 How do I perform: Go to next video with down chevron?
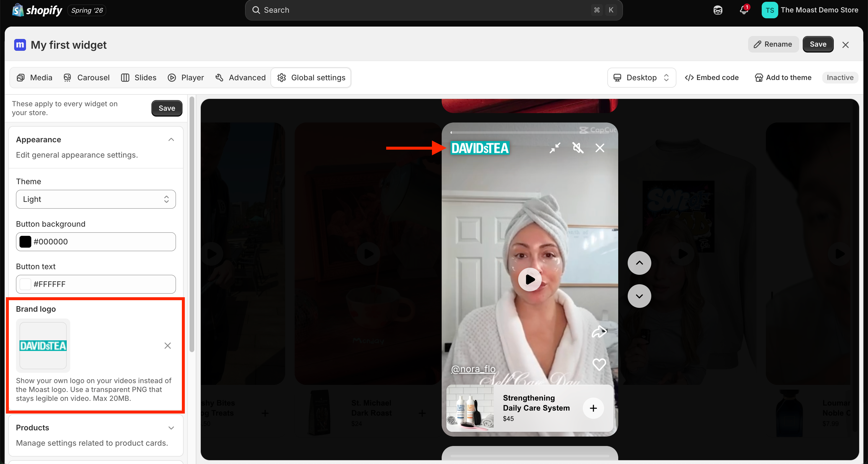[x=639, y=296]
